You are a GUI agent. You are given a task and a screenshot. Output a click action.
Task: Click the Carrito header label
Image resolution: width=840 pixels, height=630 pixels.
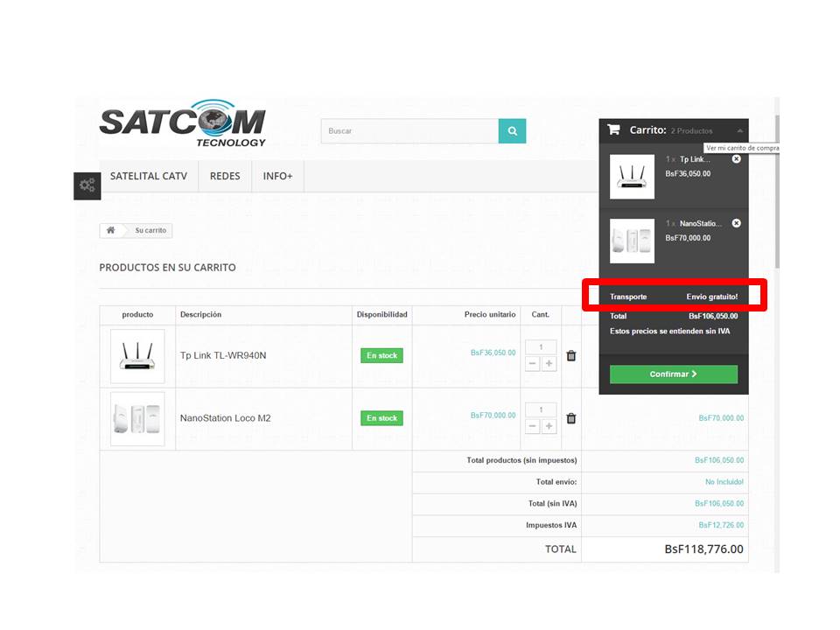pyautogui.click(x=647, y=130)
